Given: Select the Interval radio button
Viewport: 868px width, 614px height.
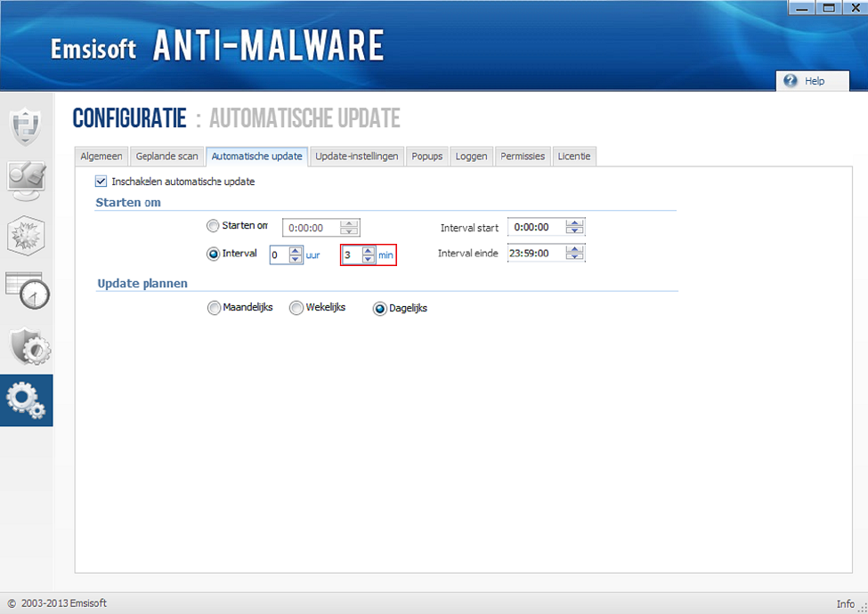Looking at the screenshot, I should [213, 254].
